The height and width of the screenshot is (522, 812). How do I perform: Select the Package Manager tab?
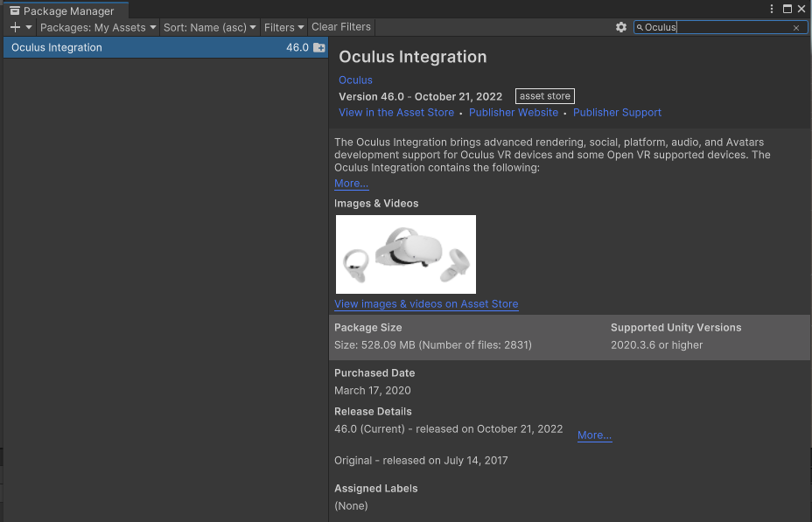coord(68,11)
